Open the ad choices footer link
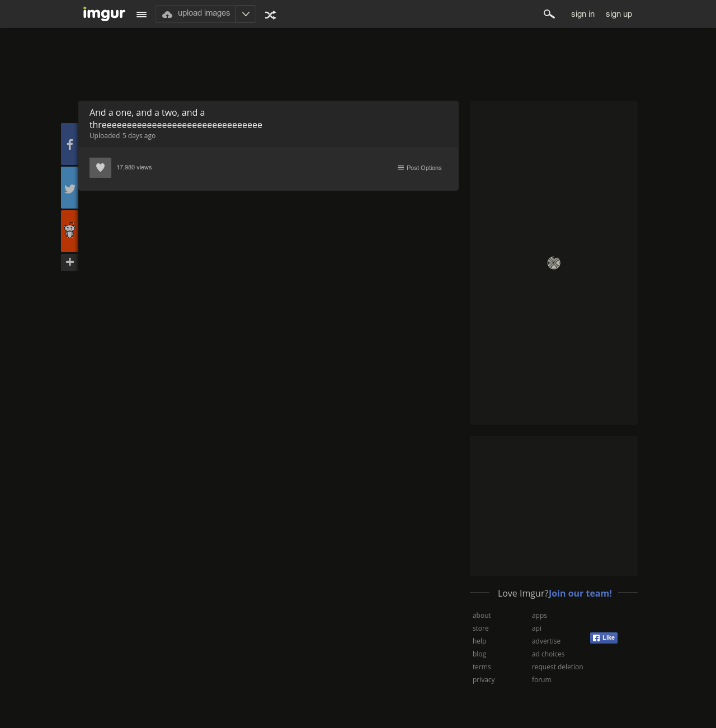 (548, 654)
